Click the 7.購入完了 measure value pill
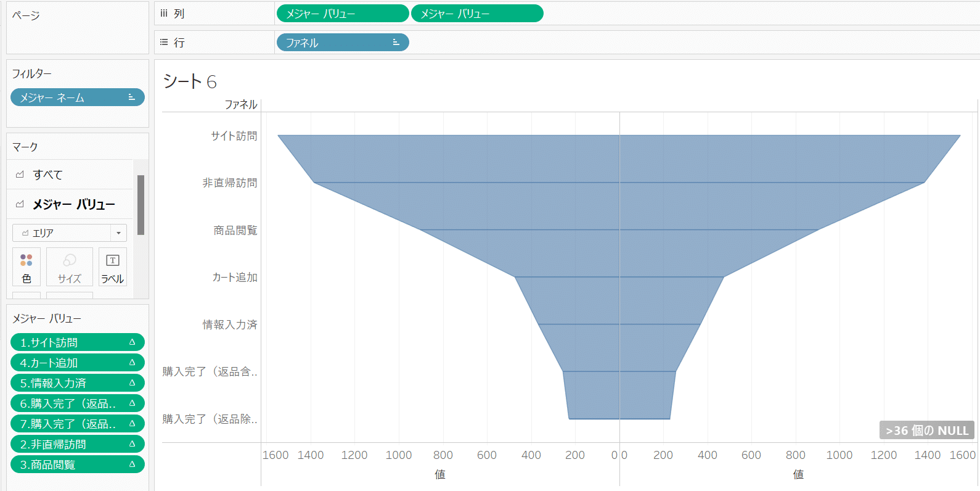The image size is (980, 491). point(78,424)
